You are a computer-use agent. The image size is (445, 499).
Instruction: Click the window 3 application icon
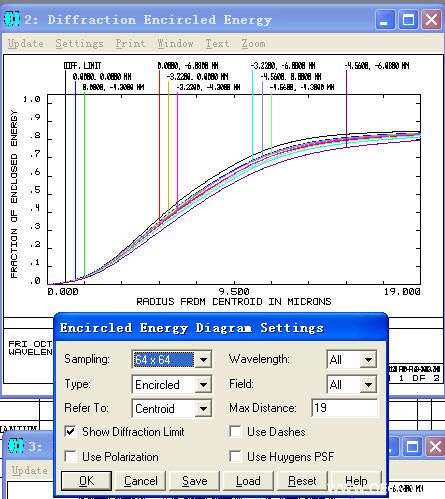(x=16, y=446)
